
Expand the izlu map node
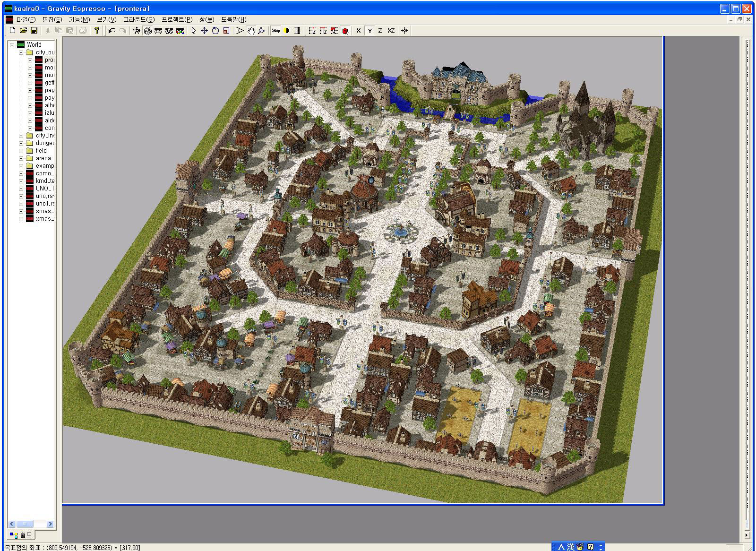pos(30,113)
